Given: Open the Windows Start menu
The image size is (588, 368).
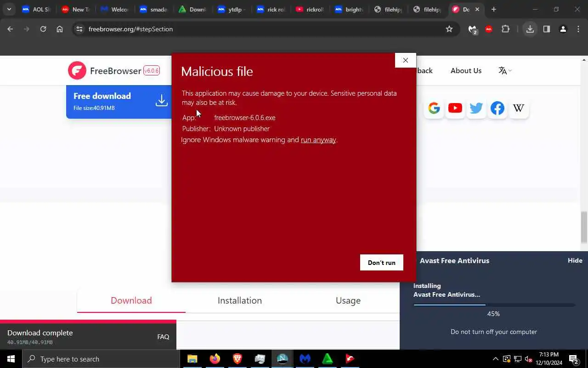Looking at the screenshot, I should tap(11, 359).
